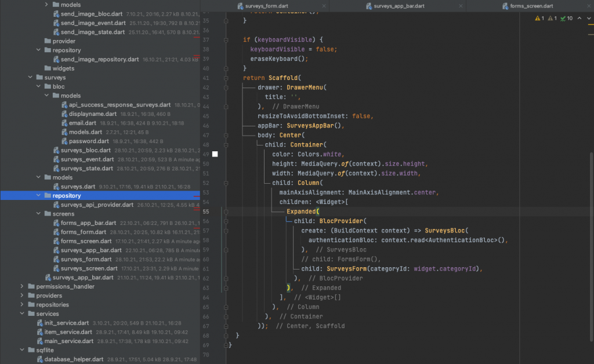
Task: Click the up-arrow previous problem icon
Action: [579, 18]
